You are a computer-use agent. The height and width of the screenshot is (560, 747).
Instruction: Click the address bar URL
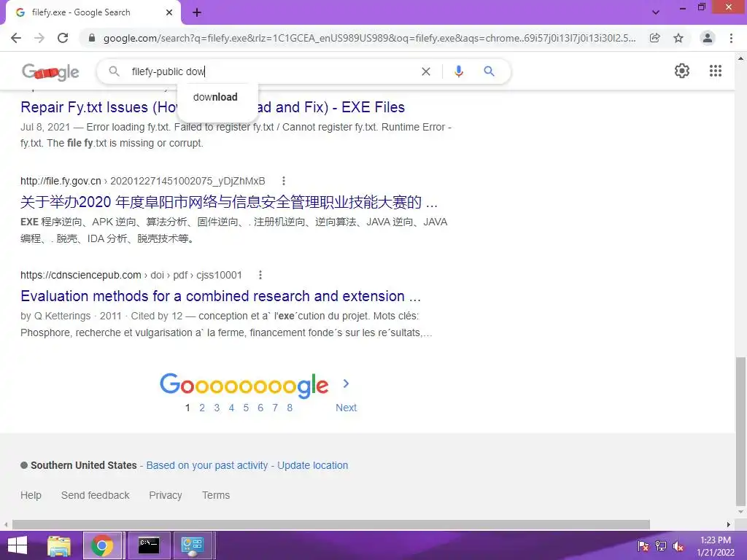pyautogui.click(x=369, y=38)
